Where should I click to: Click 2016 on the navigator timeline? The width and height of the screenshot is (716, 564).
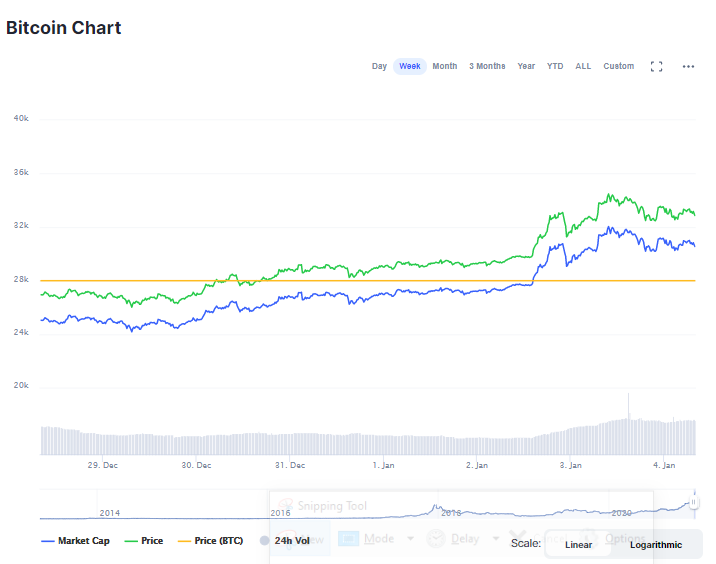point(280,513)
